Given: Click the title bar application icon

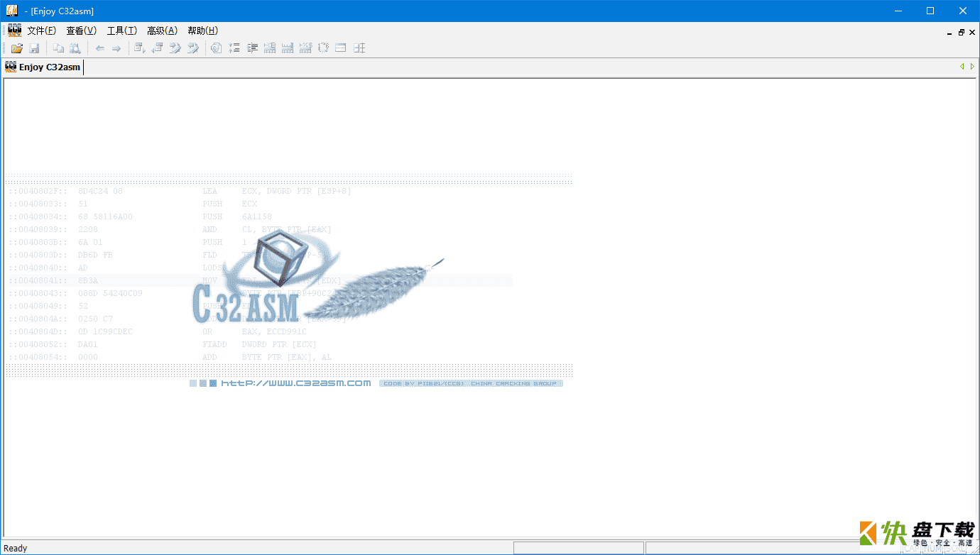Looking at the screenshot, I should coord(12,11).
